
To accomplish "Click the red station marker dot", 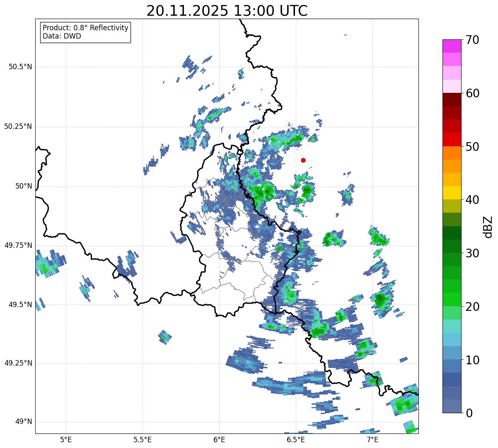I will 303,160.
